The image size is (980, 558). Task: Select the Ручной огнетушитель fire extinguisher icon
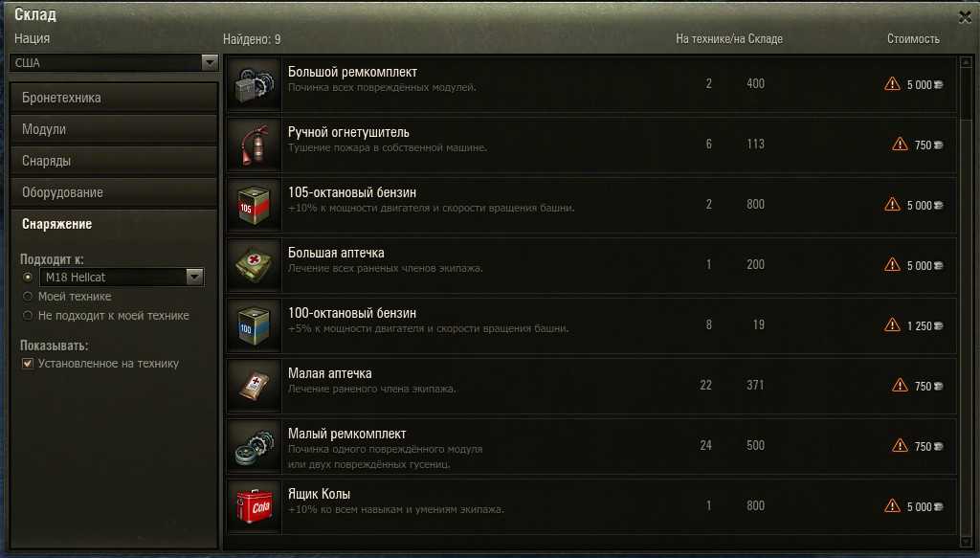pos(254,145)
